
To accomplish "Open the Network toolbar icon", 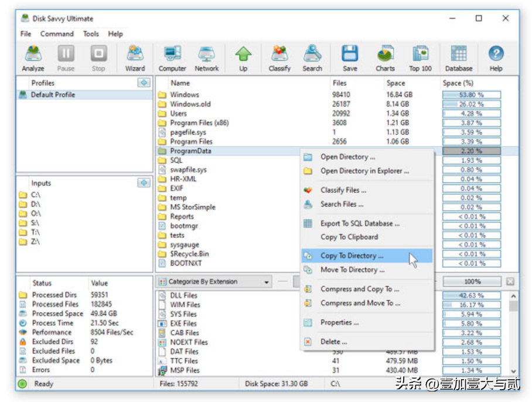I will tap(207, 59).
